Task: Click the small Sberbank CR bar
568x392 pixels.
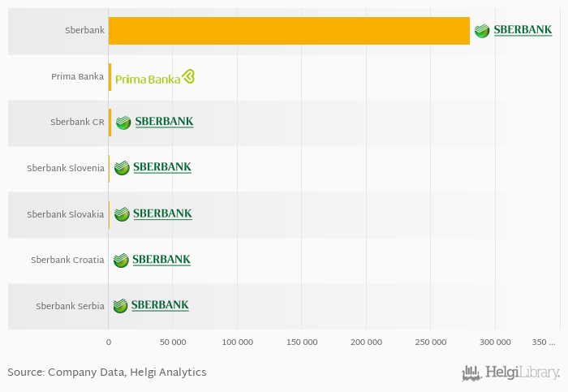Action: (110, 123)
